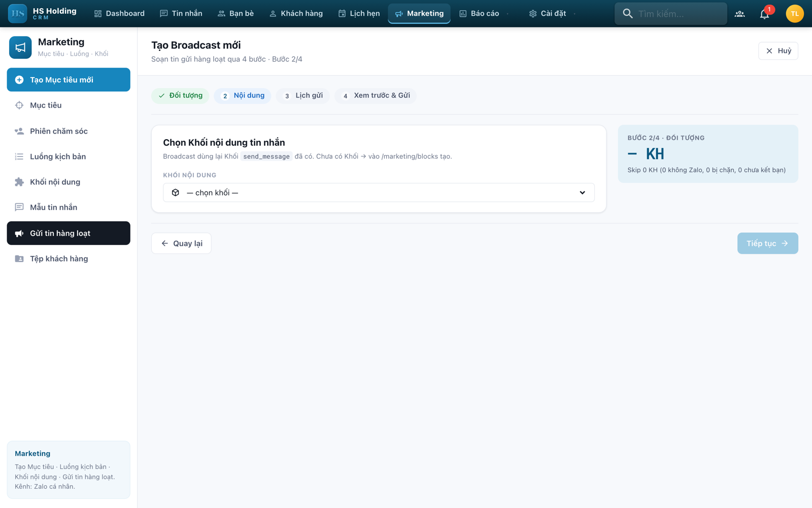This screenshot has width=812, height=508.
Task: Click Quay lại back button
Action: pyautogui.click(x=181, y=243)
